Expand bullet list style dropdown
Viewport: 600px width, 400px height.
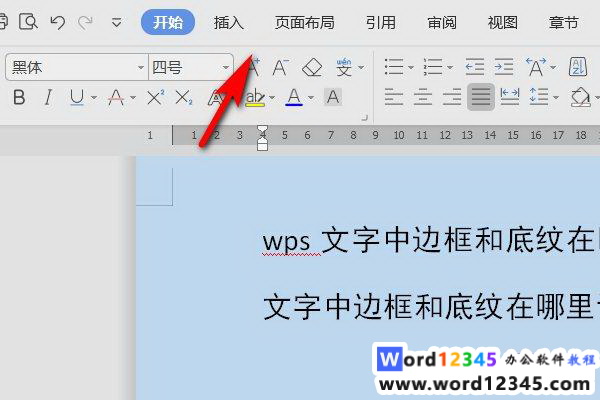point(411,67)
